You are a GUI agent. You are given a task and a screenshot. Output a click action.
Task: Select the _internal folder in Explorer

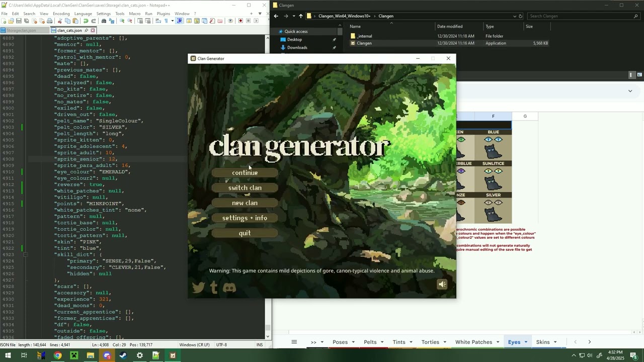coord(364,36)
